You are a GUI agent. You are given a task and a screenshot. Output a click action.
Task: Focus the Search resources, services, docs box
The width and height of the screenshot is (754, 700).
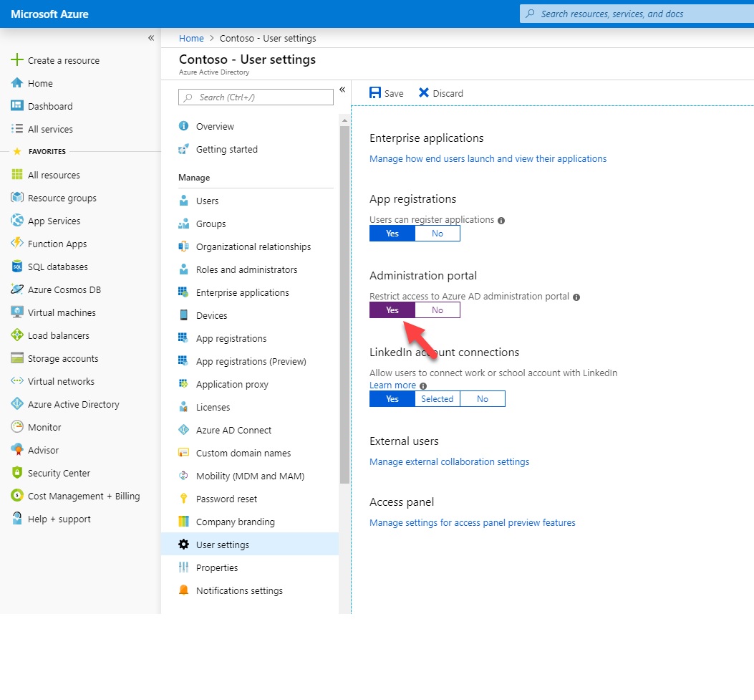click(x=637, y=14)
